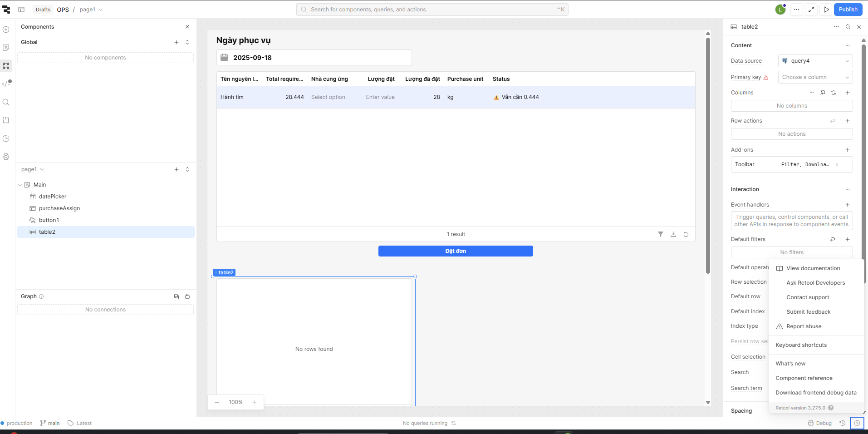This screenshot has width=868, height=434.
Task: Open the Data source query4 dropdown
Action: (815, 61)
